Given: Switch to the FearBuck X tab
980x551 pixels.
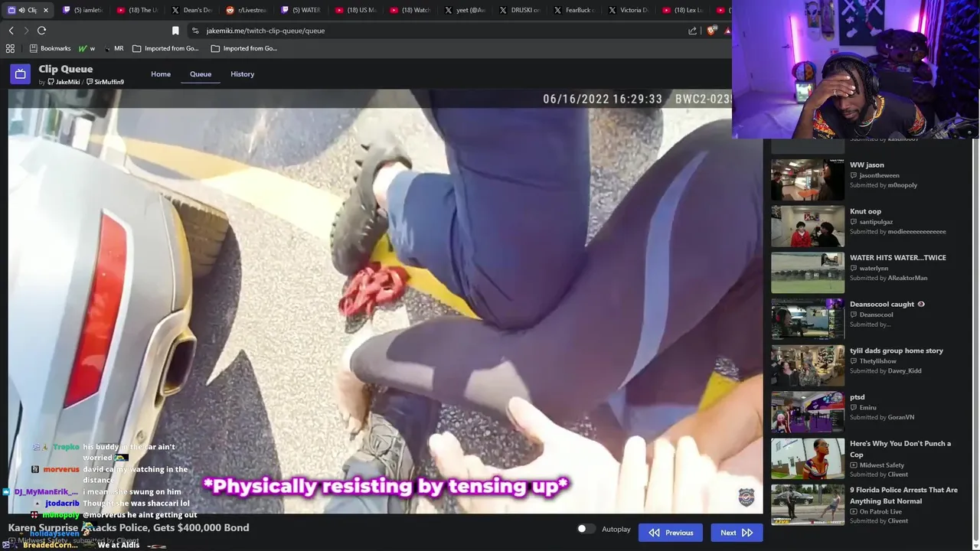Looking at the screenshot, I should [x=573, y=10].
